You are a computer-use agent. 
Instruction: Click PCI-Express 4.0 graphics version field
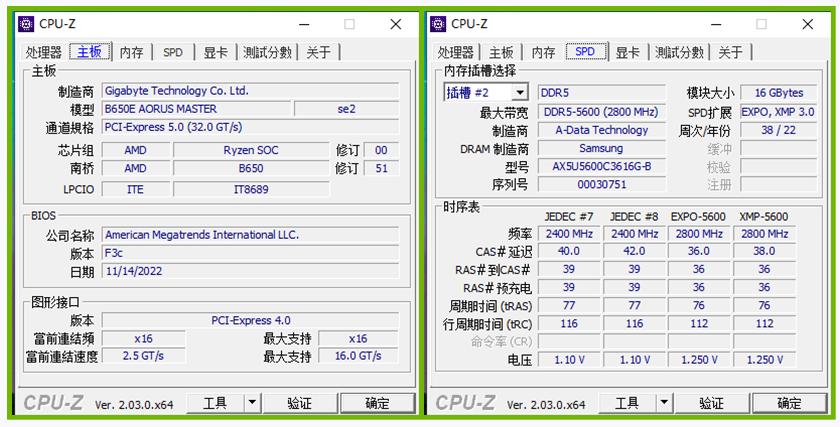tap(250, 320)
